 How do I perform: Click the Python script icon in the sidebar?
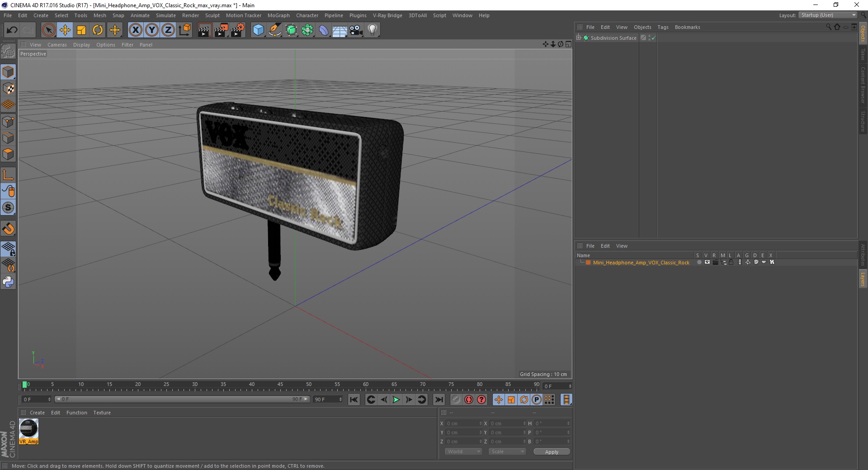click(8, 282)
